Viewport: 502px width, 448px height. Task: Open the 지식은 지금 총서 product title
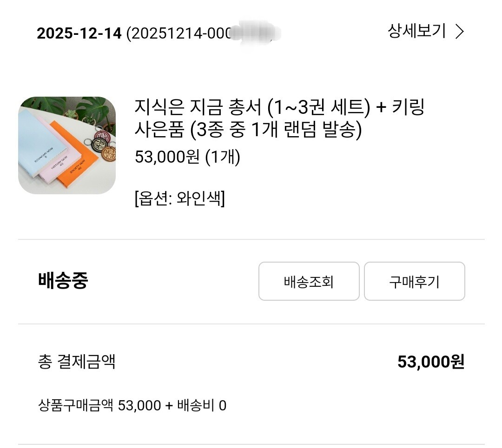tap(279, 108)
